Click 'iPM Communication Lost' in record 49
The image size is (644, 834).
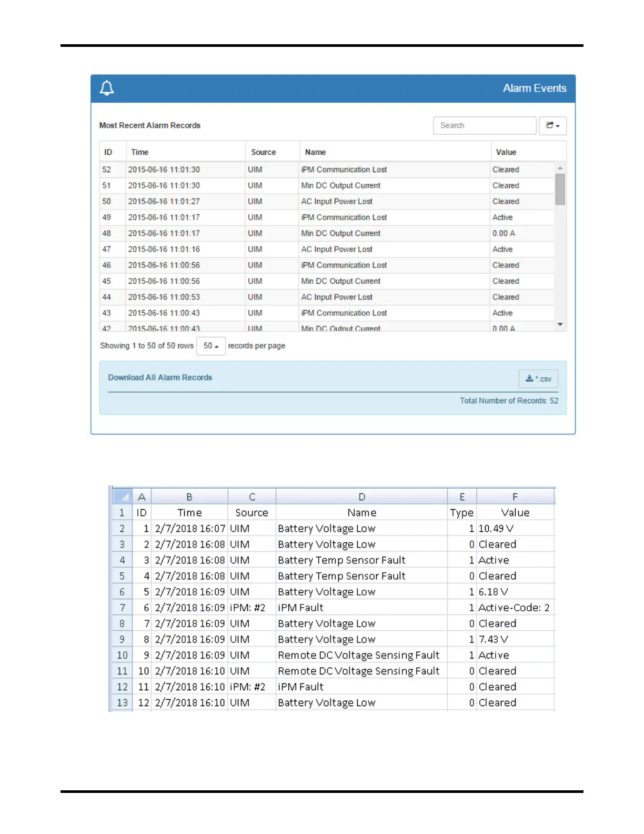pyautogui.click(x=344, y=217)
